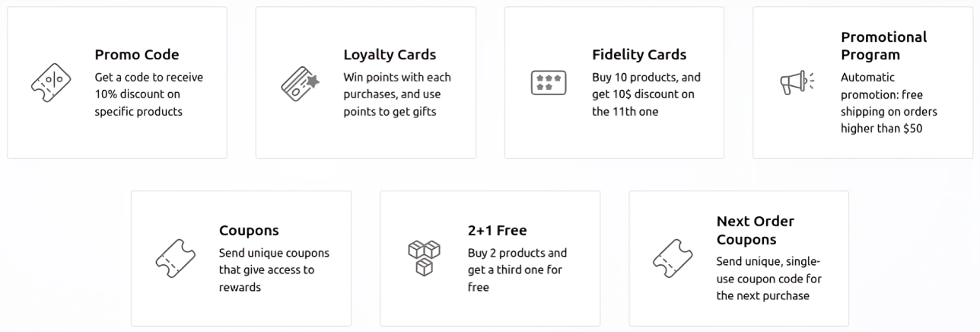Click the 2+1 Free stacked boxes icon
This screenshot has width=980, height=332.
pyautogui.click(x=424, y=258)
